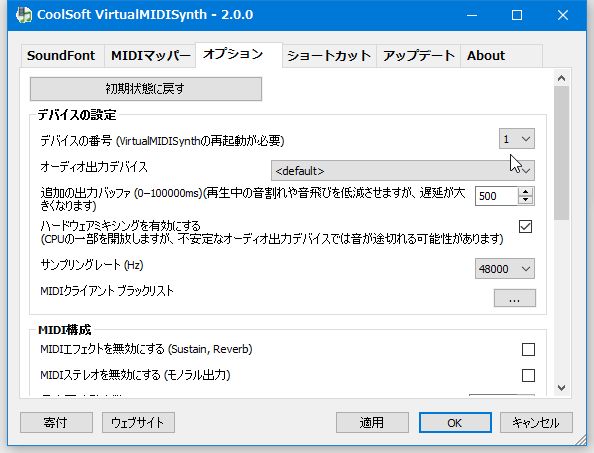Enable MIDIエフェクトを無効にする checkbox
594x453 pixels.
coord(528,349)
